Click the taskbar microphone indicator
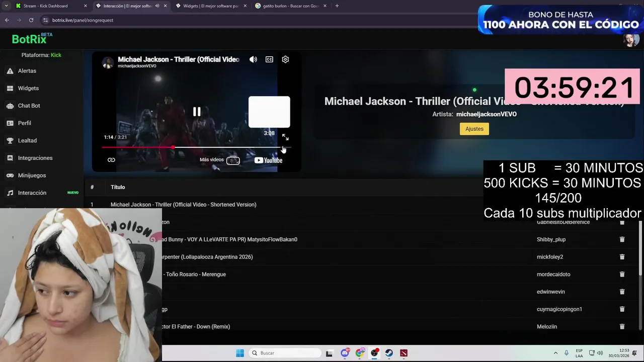644x362 pixels. point(567,353)
